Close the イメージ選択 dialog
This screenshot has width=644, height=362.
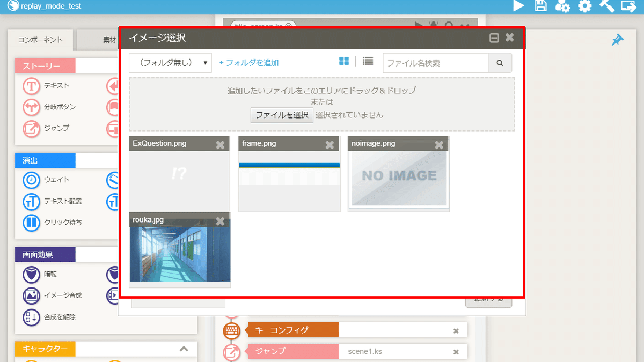(x=510, y=38)
